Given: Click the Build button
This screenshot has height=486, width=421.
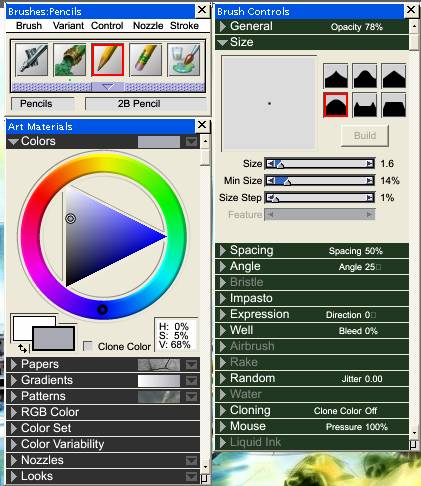Looking at the screenshot, I should pyautogui.click(x=365, y=135).
